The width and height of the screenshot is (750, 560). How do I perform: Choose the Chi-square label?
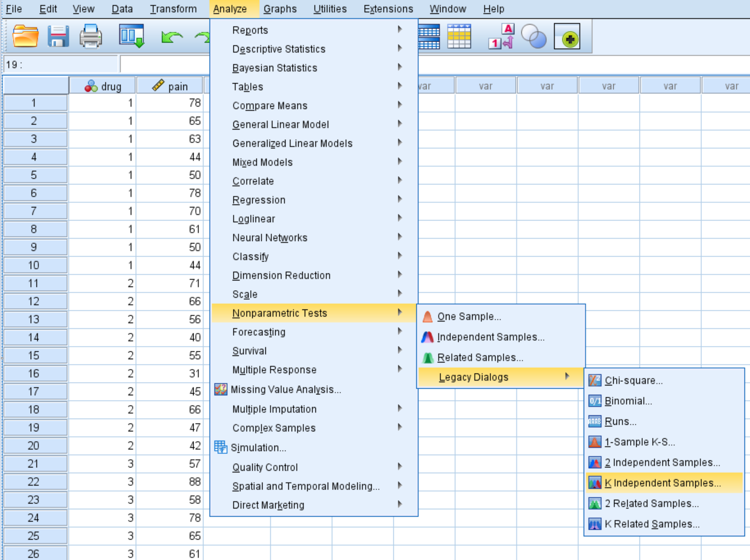point(634,381)
